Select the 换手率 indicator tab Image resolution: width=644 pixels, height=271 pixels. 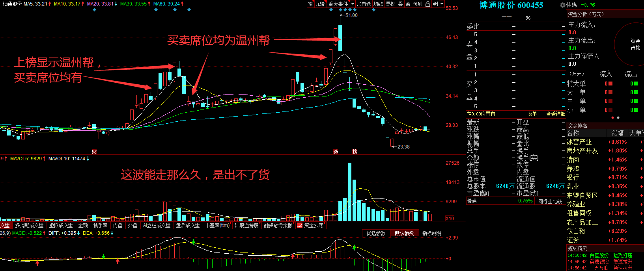tap(101, 225)
